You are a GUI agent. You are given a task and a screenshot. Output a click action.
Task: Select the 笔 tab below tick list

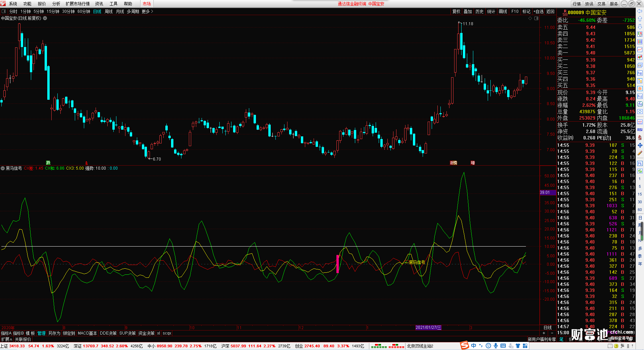point(561,339)
